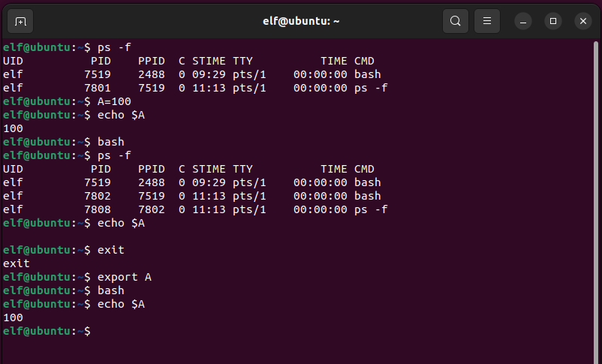Click the A=100 command line
This screenshot has height=364, width=602.
pos(114,101)
